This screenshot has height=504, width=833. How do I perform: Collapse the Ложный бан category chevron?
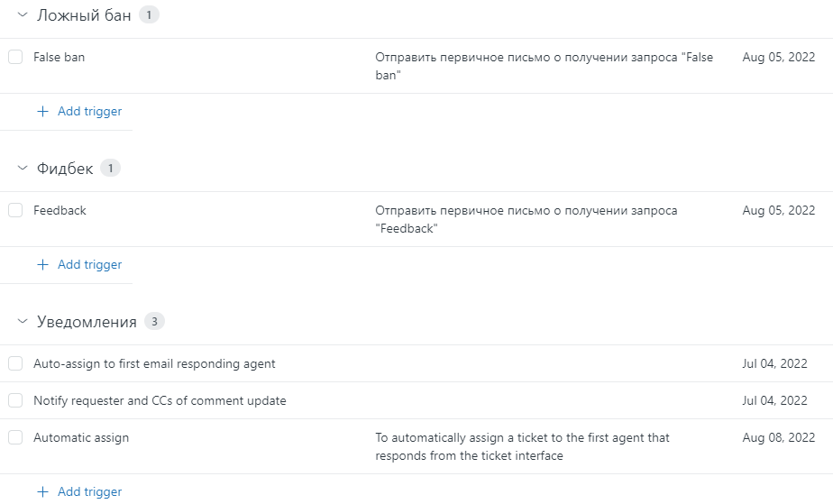pyautogui.click(x=23, y=15)
